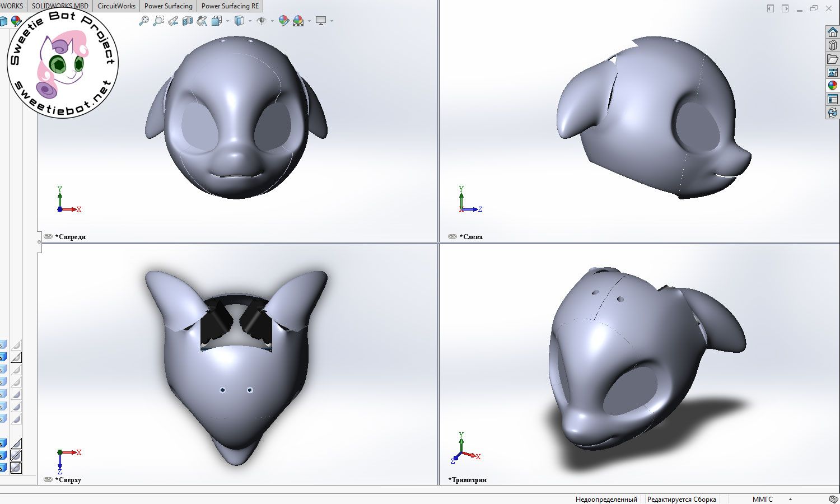Viewport: 840px width, 504px height.
Task: Click the bottom task pane icon with blue circular arrows
Action: click(x=833, y=113)
